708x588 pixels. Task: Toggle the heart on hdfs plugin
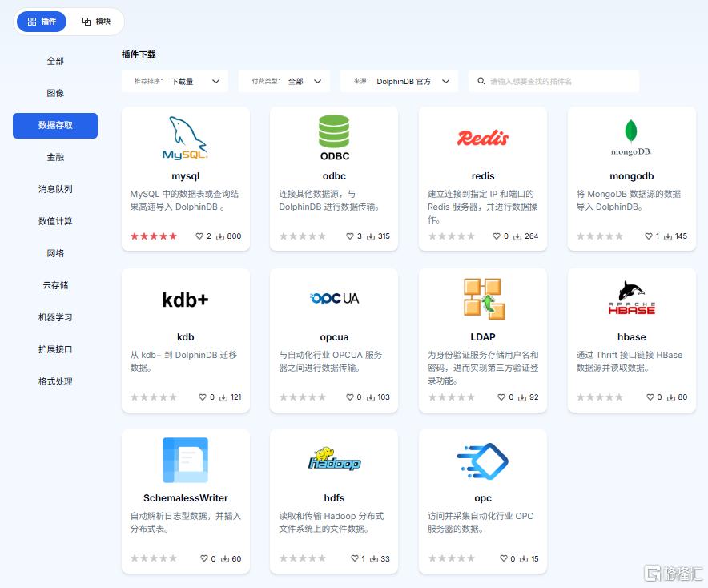click(x=355, y=558)
